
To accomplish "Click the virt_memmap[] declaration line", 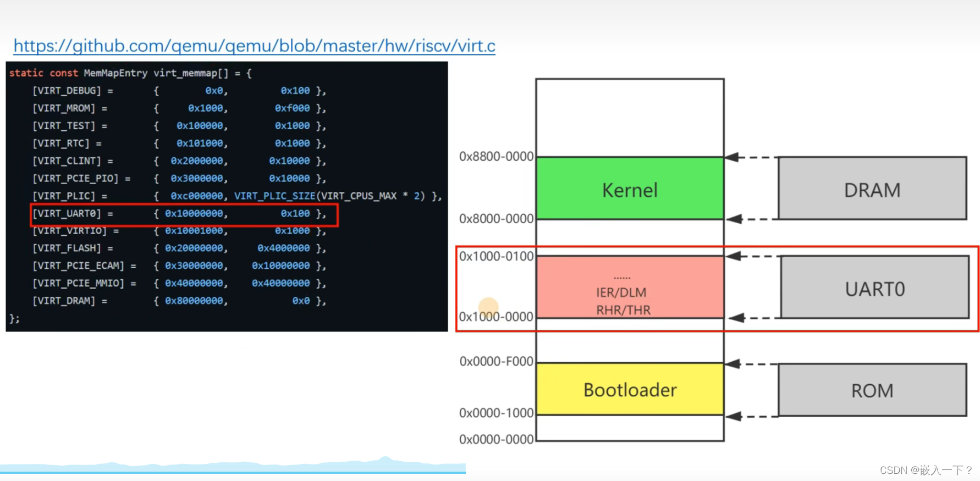I will tap(130, 73).
